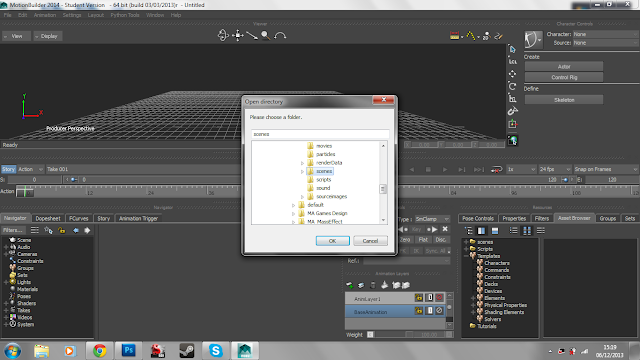This screenshot has width=640, height=360.
Task: Click the Filters... button in Navigator
Action: [x=13, y=230]
